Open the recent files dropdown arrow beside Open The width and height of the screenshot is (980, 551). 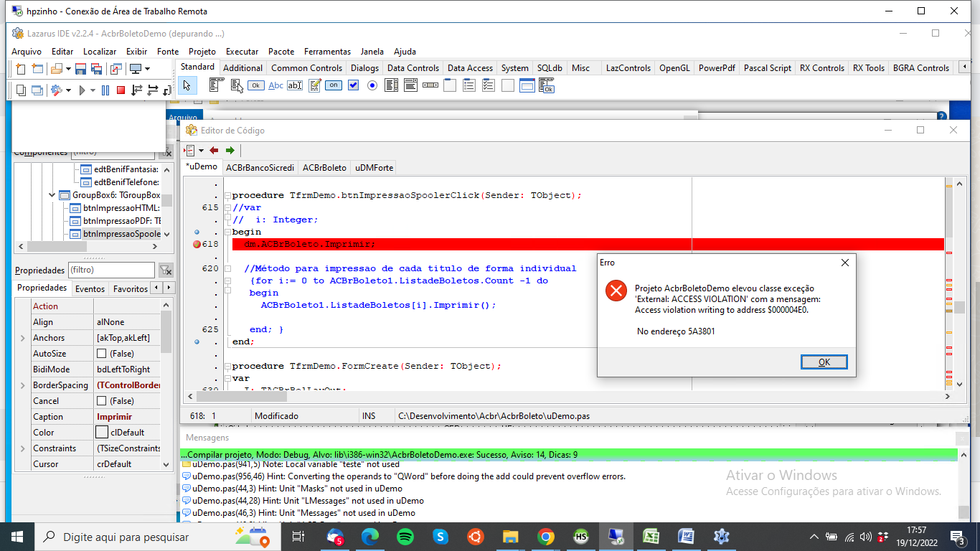tap(68, 69)
